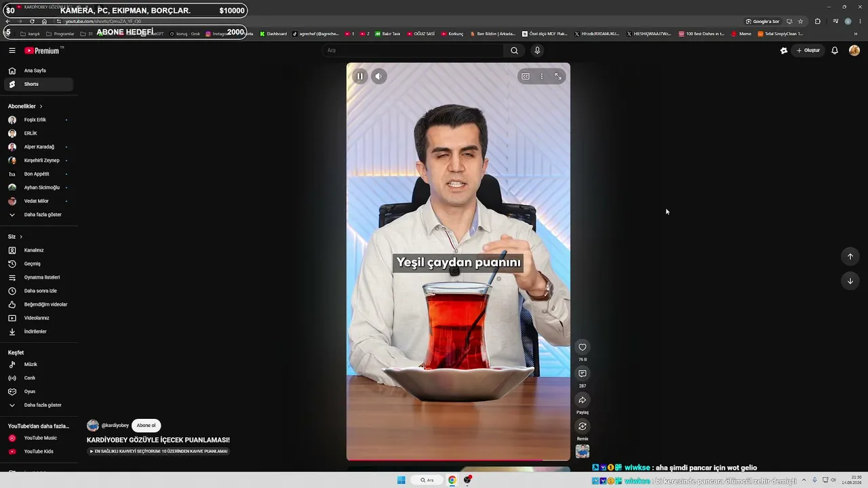Focus the YouTube Ara search field

click(414, 50)
